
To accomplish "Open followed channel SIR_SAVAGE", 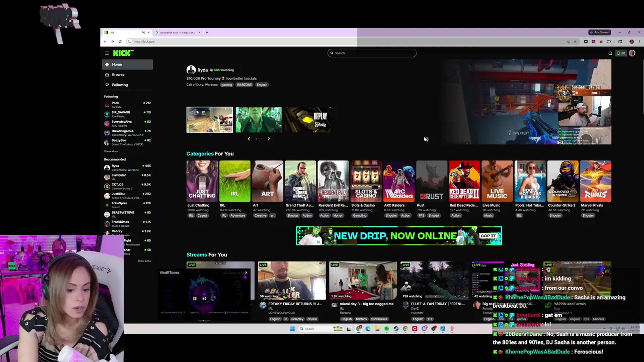I will point(127,114).
